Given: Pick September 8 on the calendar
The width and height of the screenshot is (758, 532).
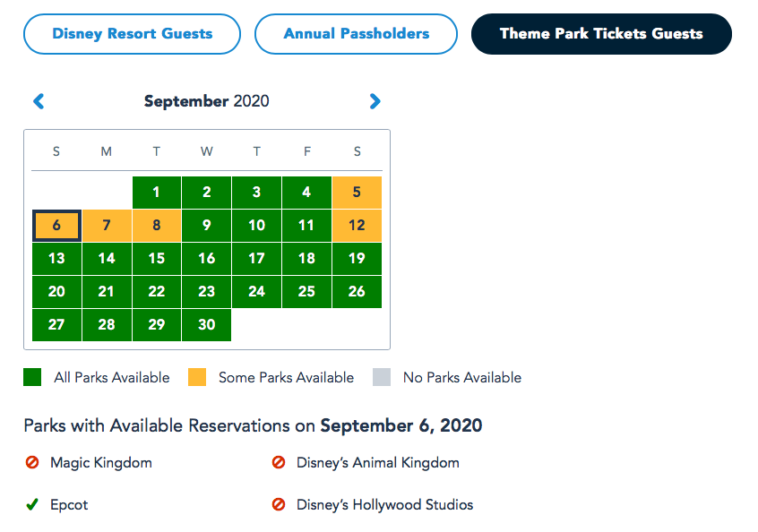Looking at the screenshot, I should click(157, 226).
